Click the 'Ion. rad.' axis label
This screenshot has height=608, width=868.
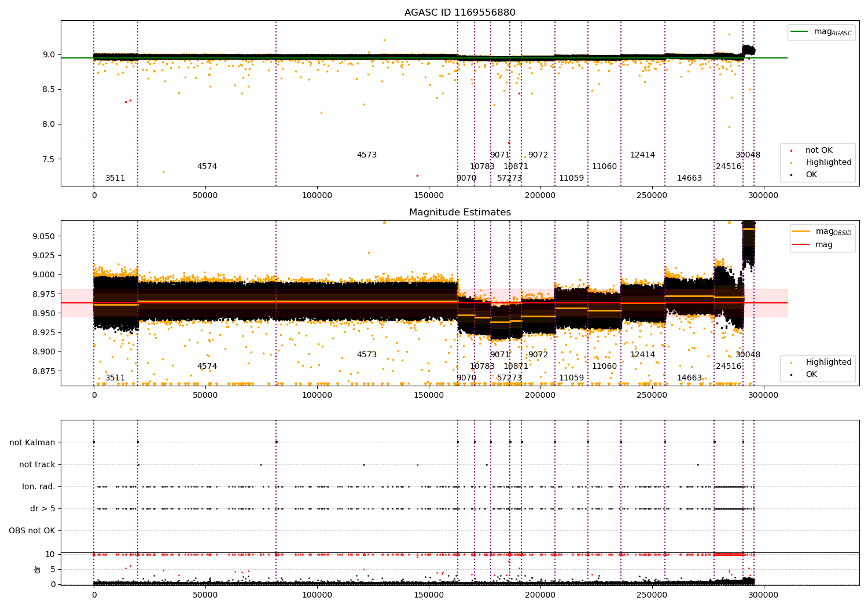pyautogui.click(x=39, y=487)
